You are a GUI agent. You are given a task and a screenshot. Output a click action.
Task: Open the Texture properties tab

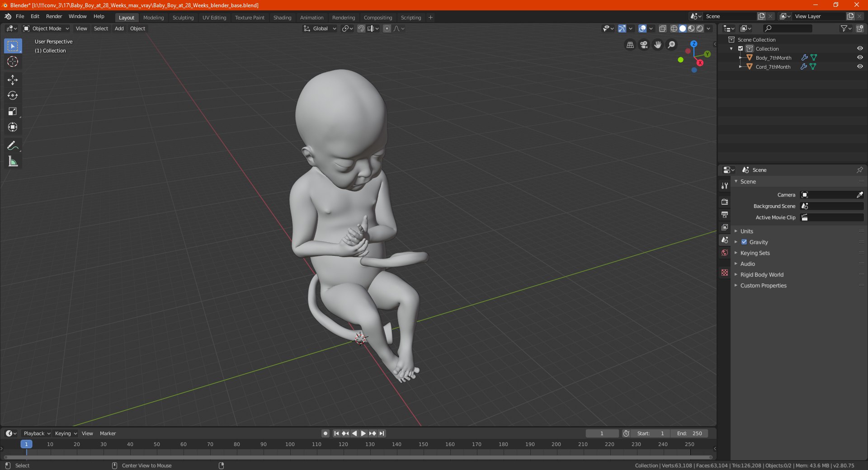coord(725,273)
